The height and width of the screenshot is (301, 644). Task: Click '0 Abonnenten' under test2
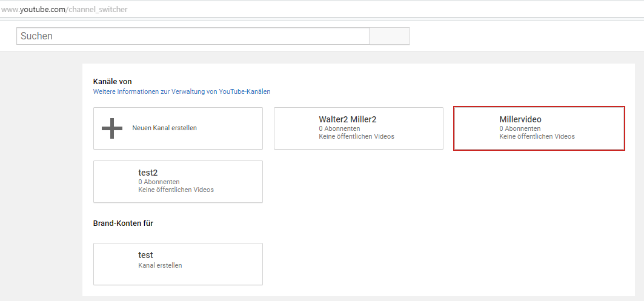pyautogui.click(x=159, y=182)
